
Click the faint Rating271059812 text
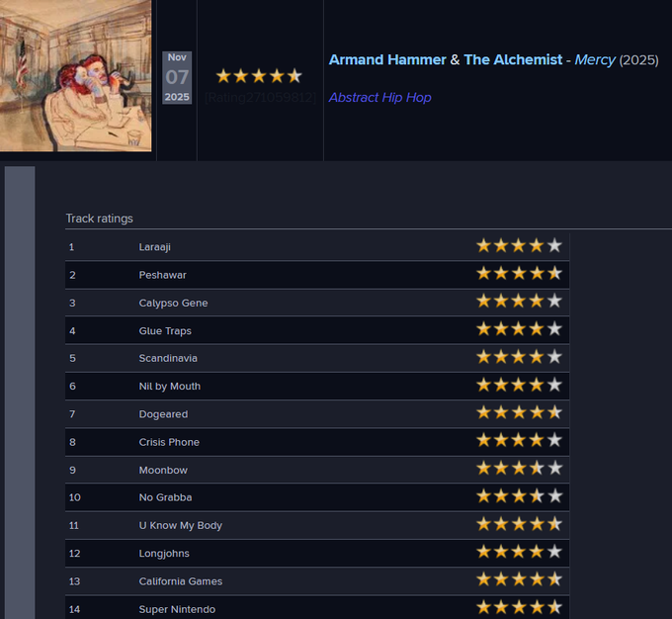pos(261,97)
